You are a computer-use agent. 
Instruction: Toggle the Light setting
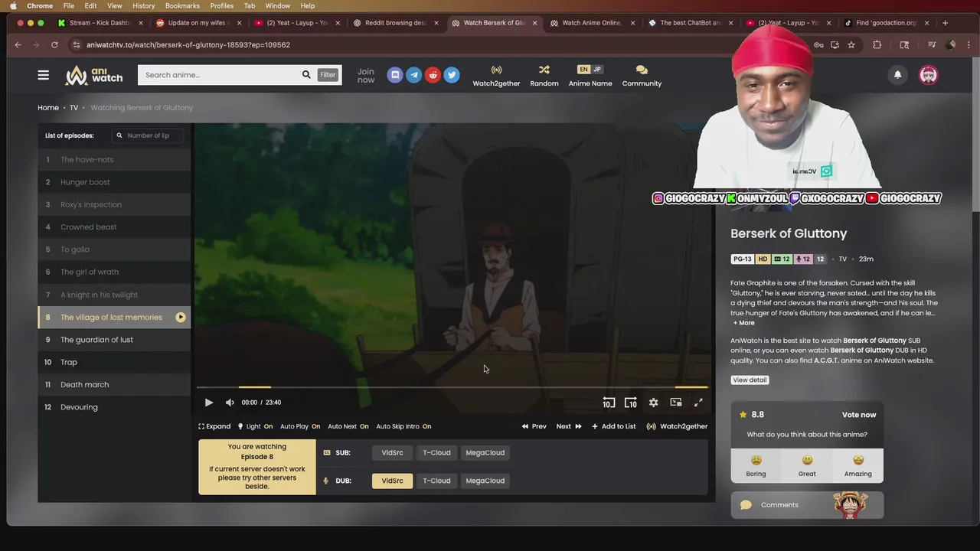tap(255, 426)
